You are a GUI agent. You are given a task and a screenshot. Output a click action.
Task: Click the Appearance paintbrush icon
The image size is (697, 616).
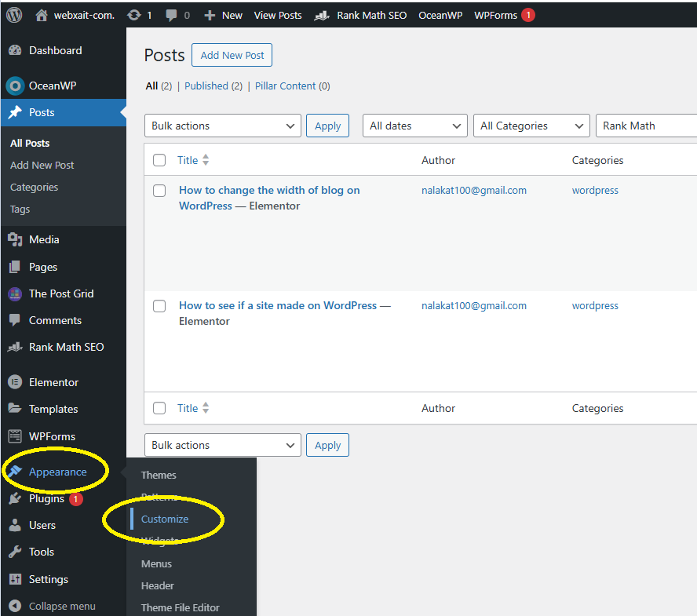tap(15, 472)
